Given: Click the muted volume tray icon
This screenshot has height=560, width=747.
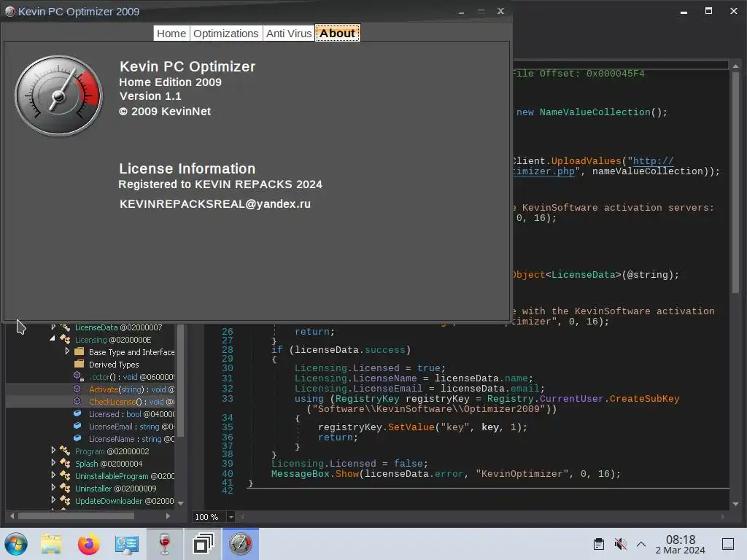Looking at the screenshot, I should [x=620, y=544].
